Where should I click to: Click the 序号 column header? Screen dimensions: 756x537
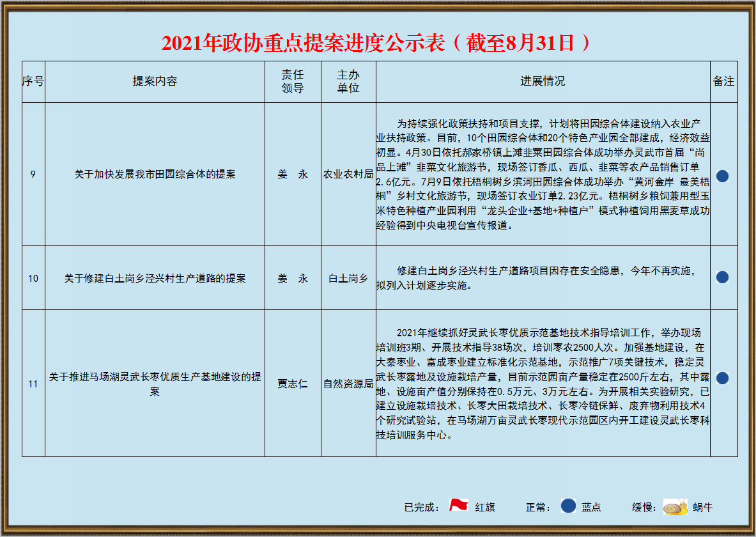point(33,82)
